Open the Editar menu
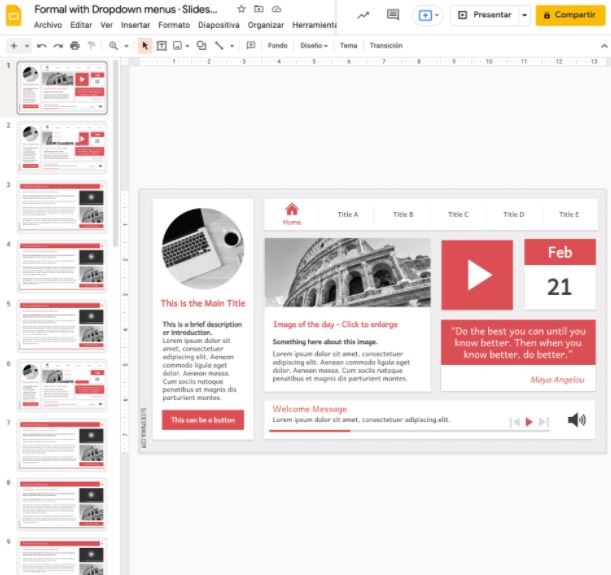The height and width of the screenshot is (575, 611). pos(81,25)
